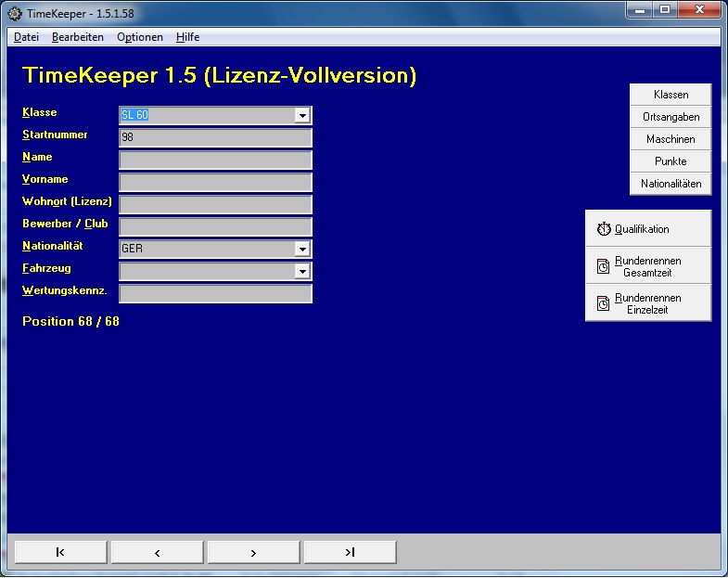Expand the Fahrzeug dropdown
The height and width of the screenshot is (578, 728).
point(302,271)
